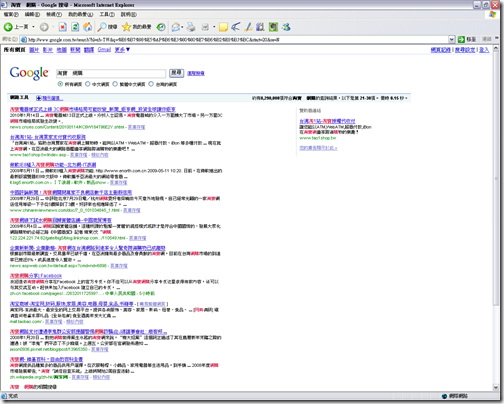Open the Gmail link in Google bar
Viewport: 504px width, 404px height.
coord(104,50)
